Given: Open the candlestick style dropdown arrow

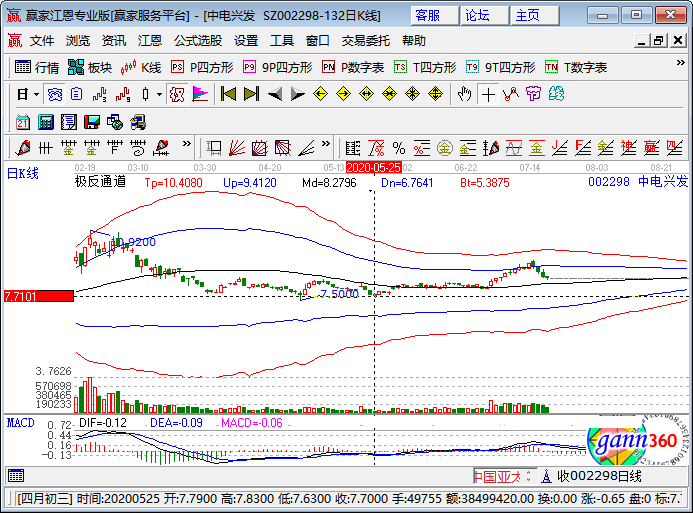Looking at the screenshot, I should click(160, 94).
